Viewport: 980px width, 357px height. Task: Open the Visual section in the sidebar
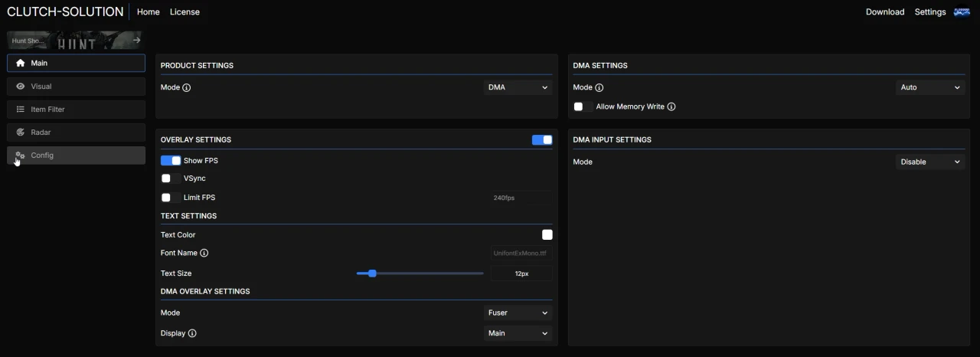click(76, 87)
